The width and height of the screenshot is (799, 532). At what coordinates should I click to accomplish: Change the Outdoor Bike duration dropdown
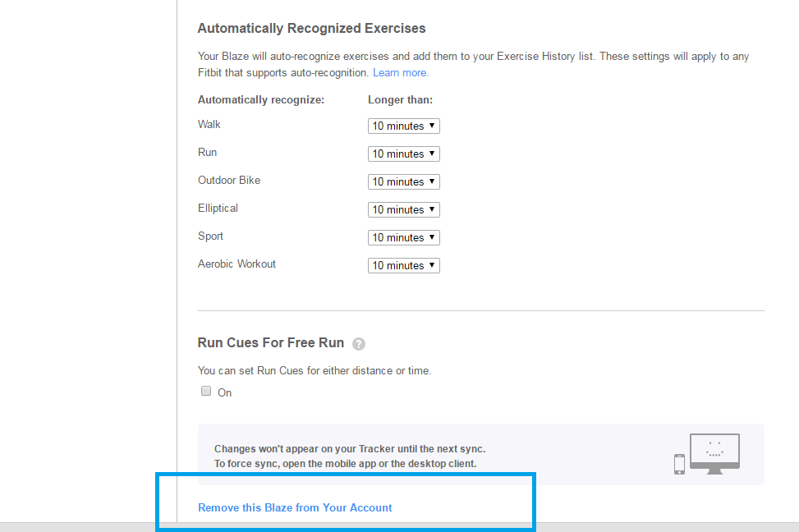[403, 182]
